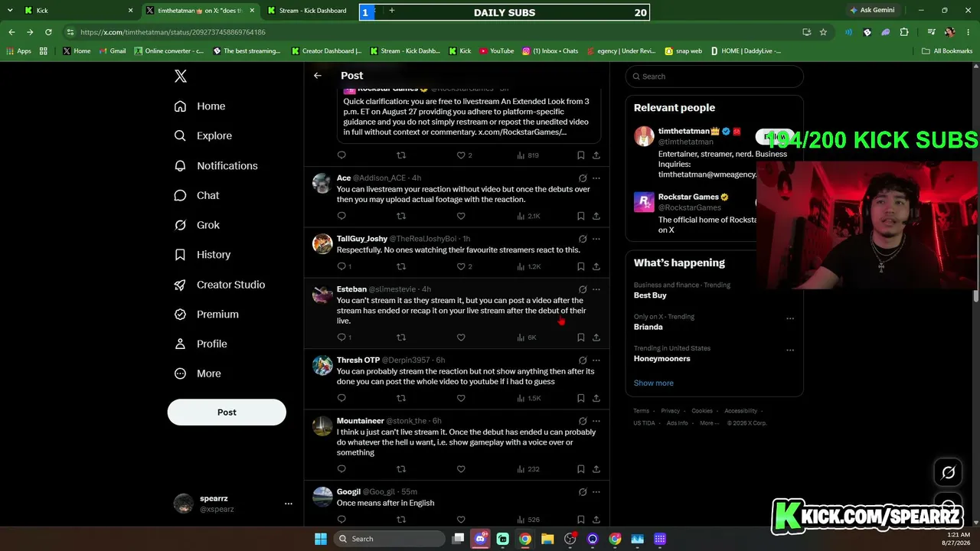
Task: Open more options on Thresh OTP's post
Action: 596,360
